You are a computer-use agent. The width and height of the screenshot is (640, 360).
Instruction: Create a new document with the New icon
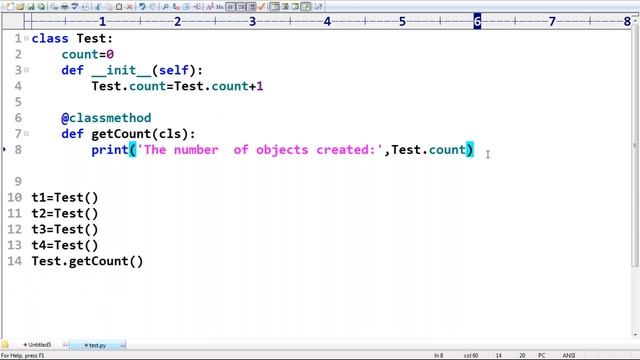tap(10, 7)
